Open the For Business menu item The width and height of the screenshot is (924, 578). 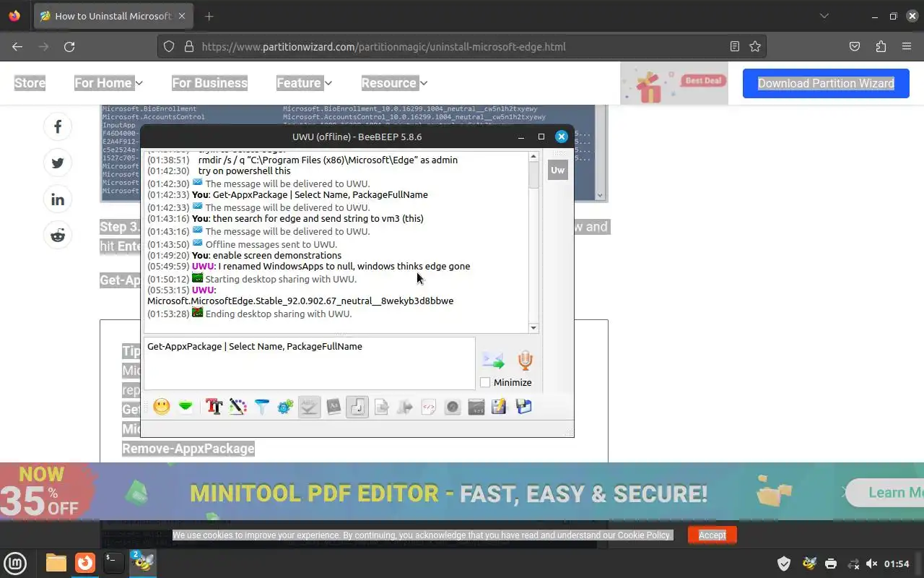[x=209, y=83]
